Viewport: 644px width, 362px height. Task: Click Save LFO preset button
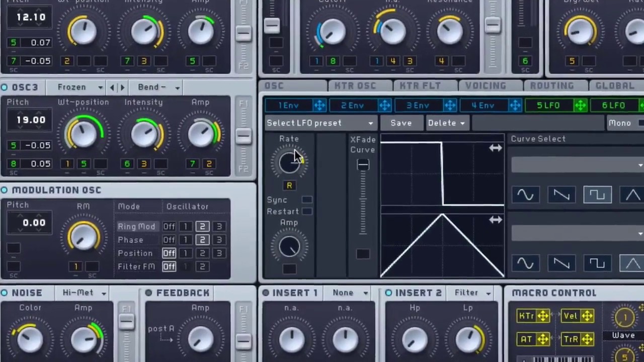[401, 123]
